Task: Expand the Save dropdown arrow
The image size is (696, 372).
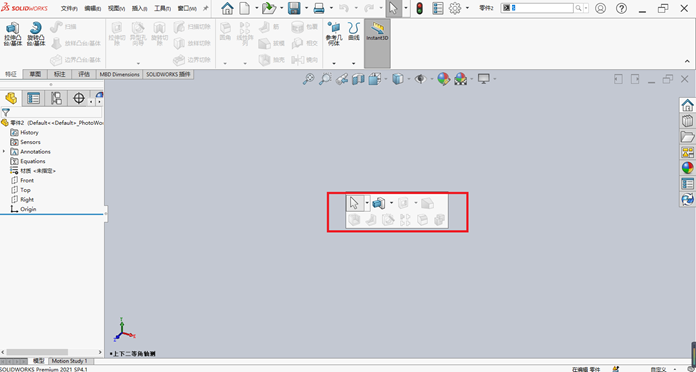Action: coord(306,8)
